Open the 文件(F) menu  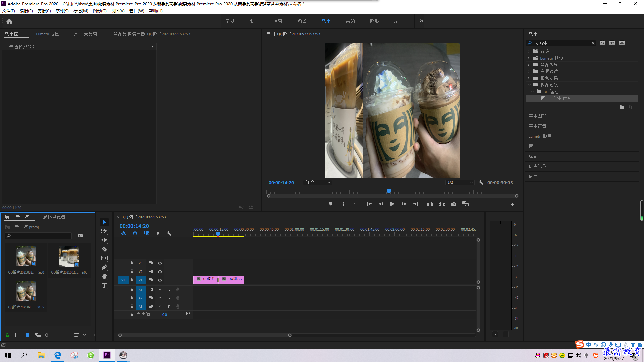pos(9,11)
